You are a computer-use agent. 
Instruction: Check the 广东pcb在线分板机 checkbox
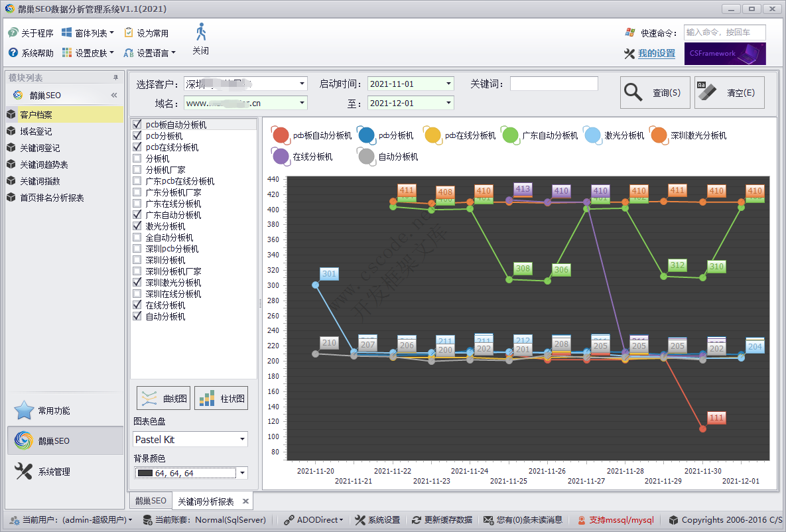(137, 181)
